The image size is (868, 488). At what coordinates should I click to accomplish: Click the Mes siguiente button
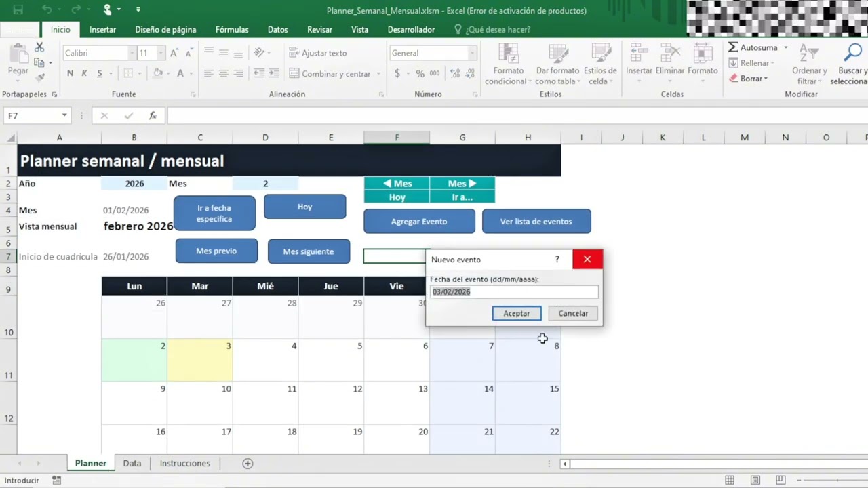coord(309,251)
